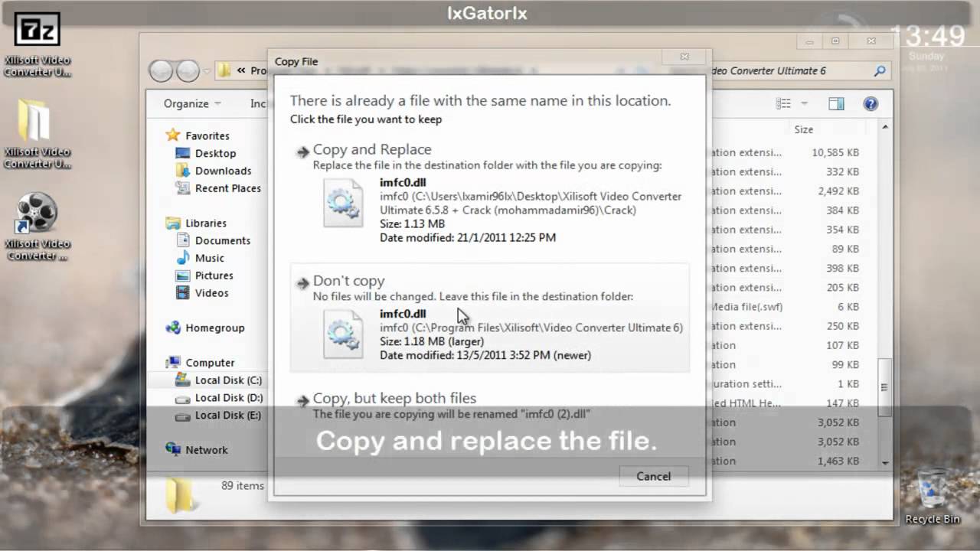The image size is (980, 551).
Task: Open Recent Places under Favorites
Action: point(218,188)
